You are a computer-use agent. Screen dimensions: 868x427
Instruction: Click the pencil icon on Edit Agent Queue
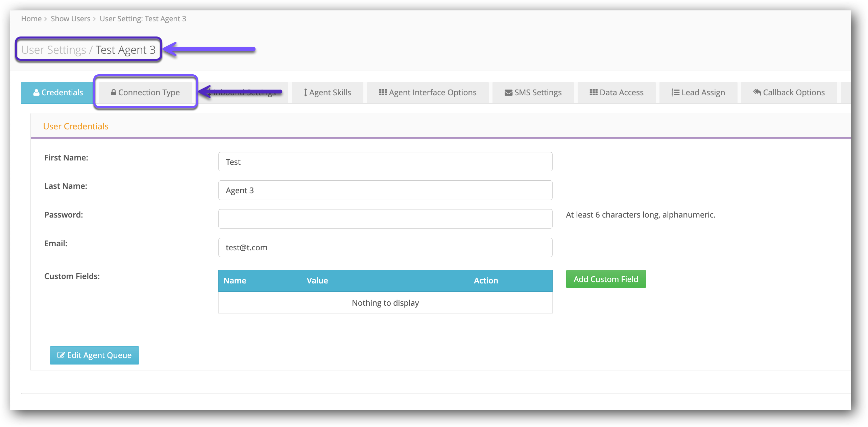pyautogui.click(x=61, y=355)
